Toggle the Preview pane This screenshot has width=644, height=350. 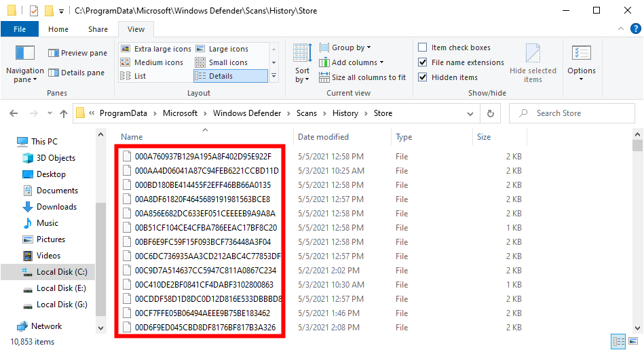(x=77, y=53)
